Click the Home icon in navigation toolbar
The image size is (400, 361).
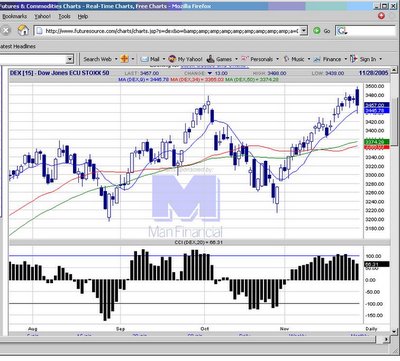pos(23,31)
